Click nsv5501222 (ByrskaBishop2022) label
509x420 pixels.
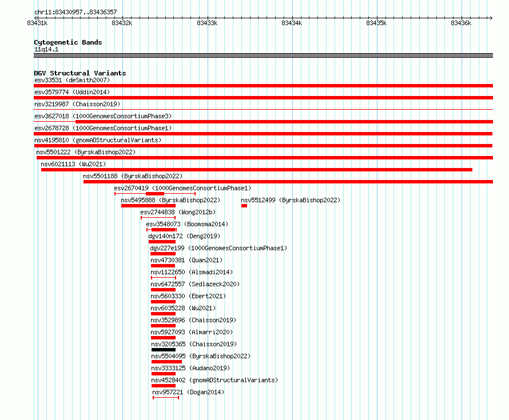point(86,152)
